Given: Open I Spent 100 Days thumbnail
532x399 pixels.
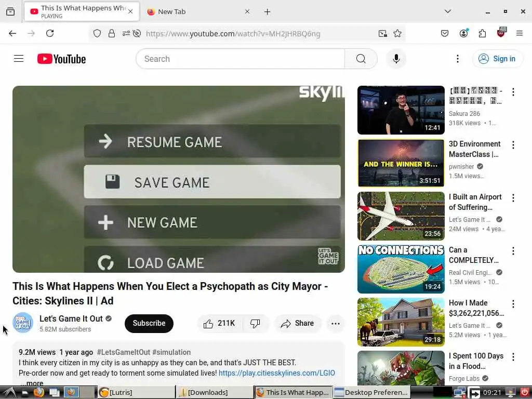Looking at the screenshot, I should 401,368.
